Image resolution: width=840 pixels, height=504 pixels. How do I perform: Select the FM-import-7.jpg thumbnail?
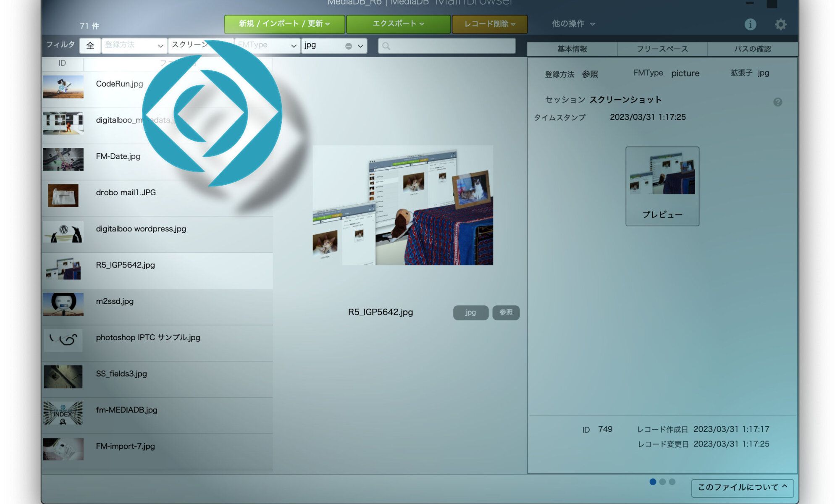(x=63, y=449)
